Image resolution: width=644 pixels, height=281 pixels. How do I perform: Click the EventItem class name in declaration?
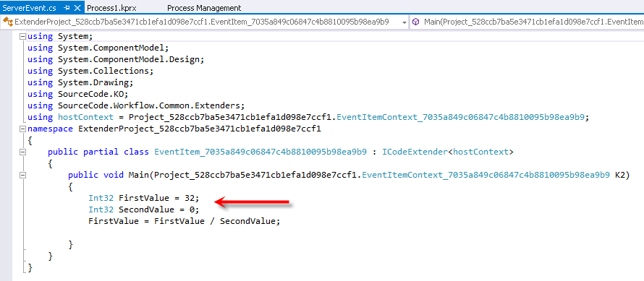260,152
